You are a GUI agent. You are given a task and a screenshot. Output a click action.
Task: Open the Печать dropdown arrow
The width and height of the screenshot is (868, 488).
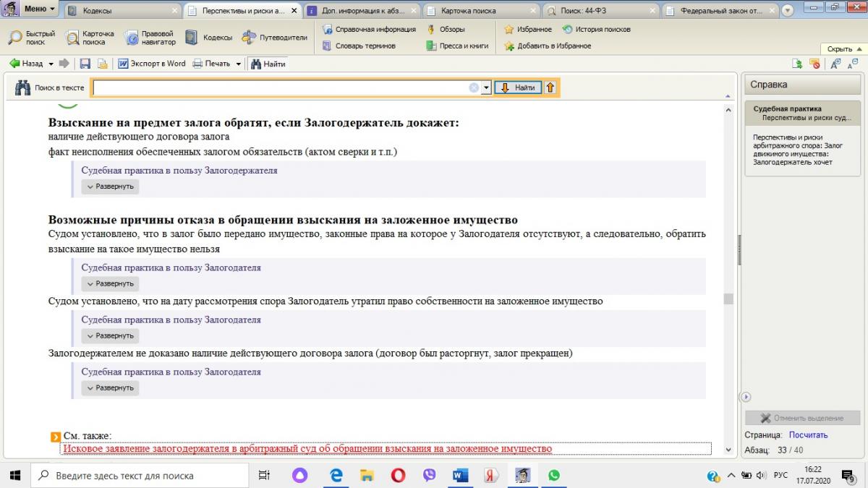click(x=238, y=64)
